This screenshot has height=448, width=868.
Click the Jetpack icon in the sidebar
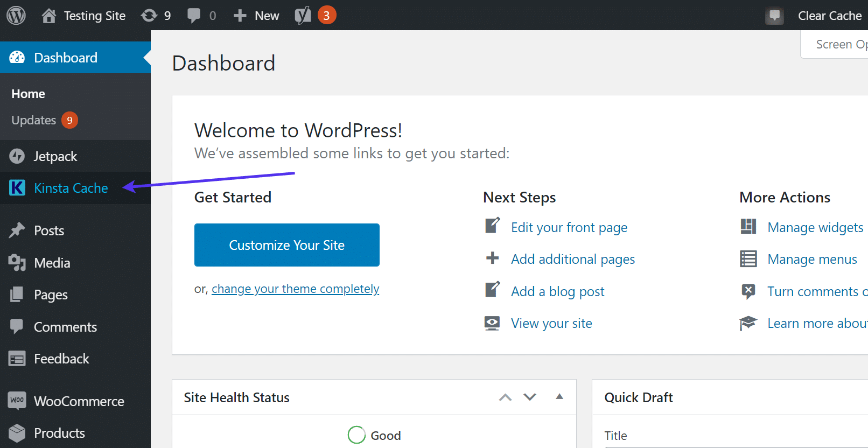click(x=17, y=156)
